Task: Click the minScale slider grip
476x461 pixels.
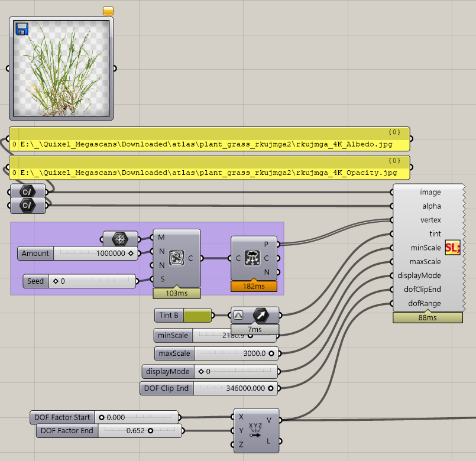Action: (251, 335)
